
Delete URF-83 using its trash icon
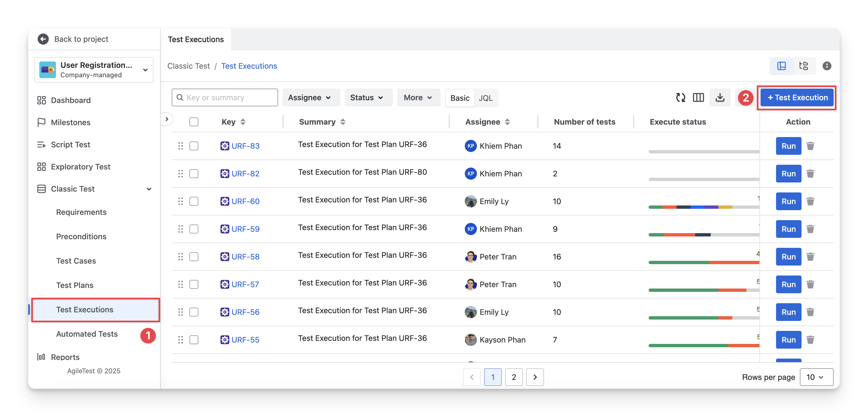[810, 146]
